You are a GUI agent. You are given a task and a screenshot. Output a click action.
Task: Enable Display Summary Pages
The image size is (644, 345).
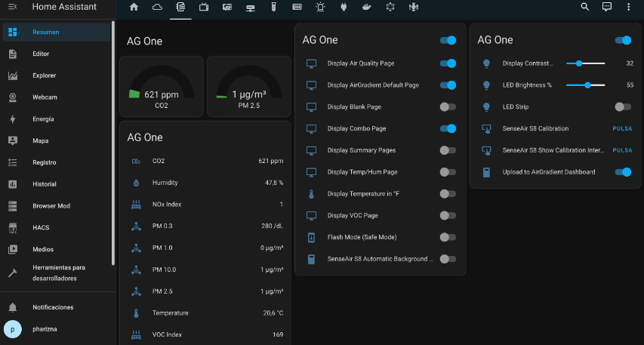(x=448, y=150)
